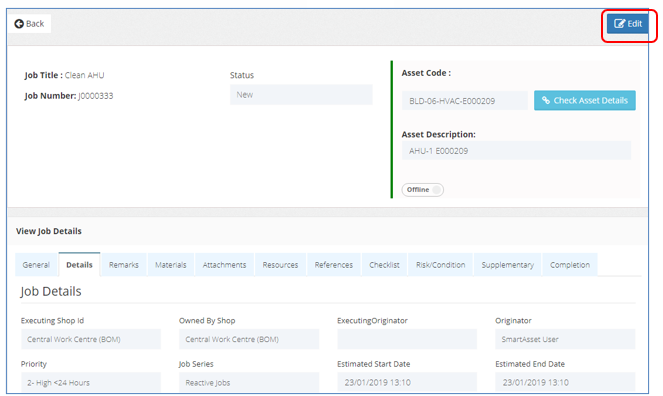This screenshot has height=396, width=663.
Task: Click the Priority field 2- High <24 Hours
Action: pyautogui.click(x=91, y=382)
